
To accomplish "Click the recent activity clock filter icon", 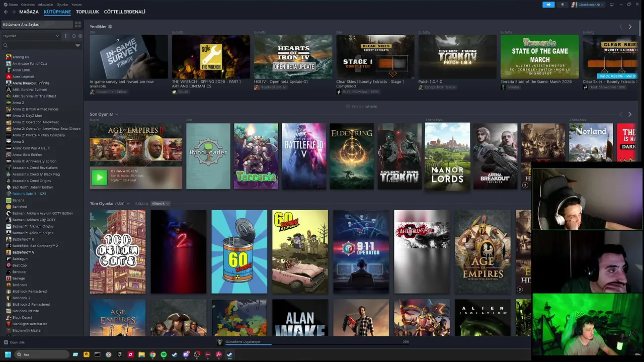I will click(73, 36).
